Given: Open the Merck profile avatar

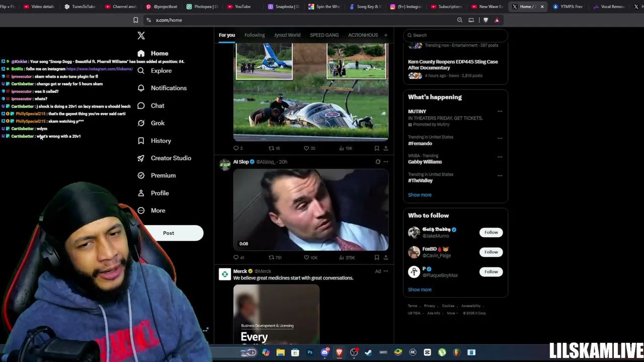Looking at the screenshot, I should click(x=225, y=274).
